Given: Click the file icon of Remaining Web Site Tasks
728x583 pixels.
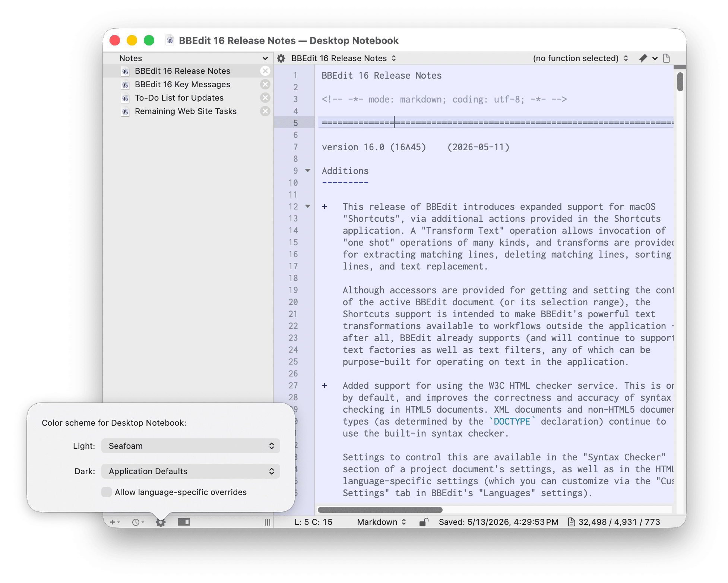Looking at the screenshot, I should pos(126,111).
